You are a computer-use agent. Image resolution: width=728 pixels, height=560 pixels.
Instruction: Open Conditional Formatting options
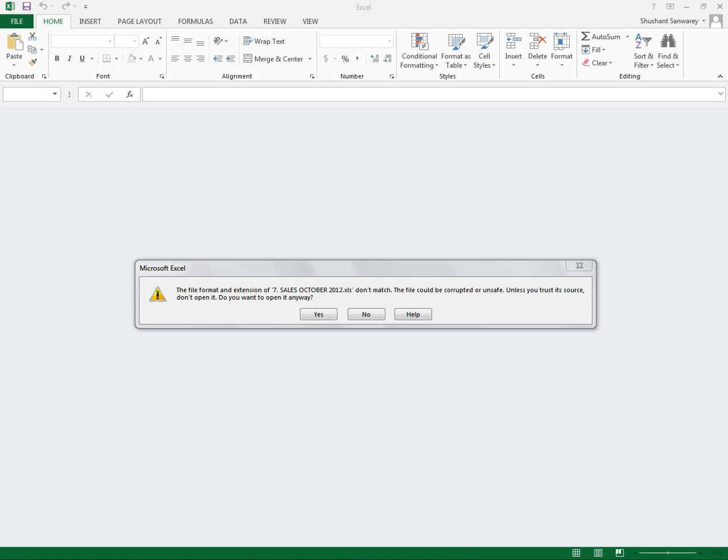pos(419,51)
